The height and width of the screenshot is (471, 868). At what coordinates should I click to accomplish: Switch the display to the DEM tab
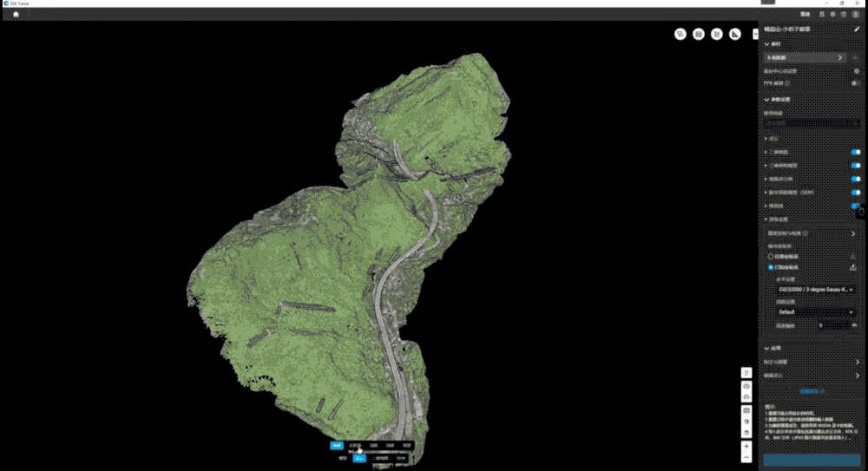[401, 458]
